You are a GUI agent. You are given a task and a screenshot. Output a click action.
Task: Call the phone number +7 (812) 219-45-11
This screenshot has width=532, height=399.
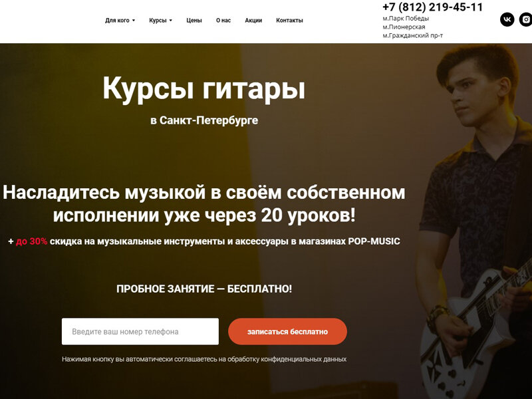click(432, 7)
